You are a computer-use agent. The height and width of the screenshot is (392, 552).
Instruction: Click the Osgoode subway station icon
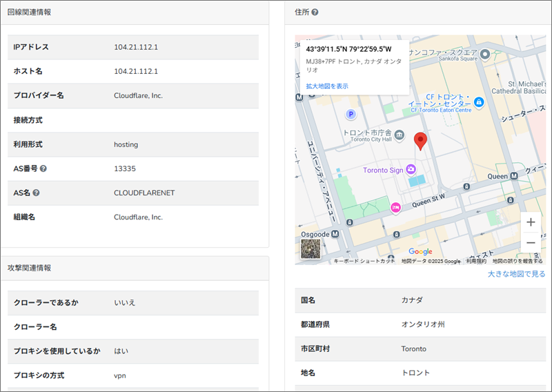335,233
